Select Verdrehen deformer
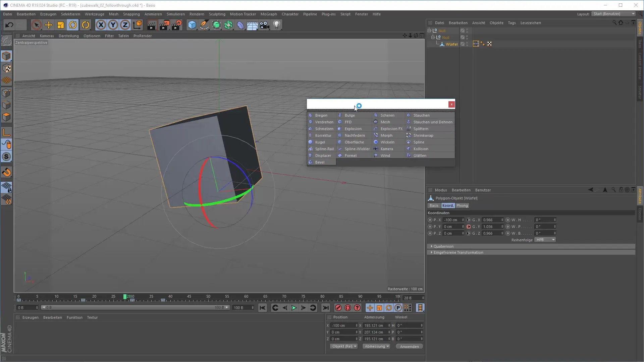Viewport: 644px width, 362px height. 321,122
